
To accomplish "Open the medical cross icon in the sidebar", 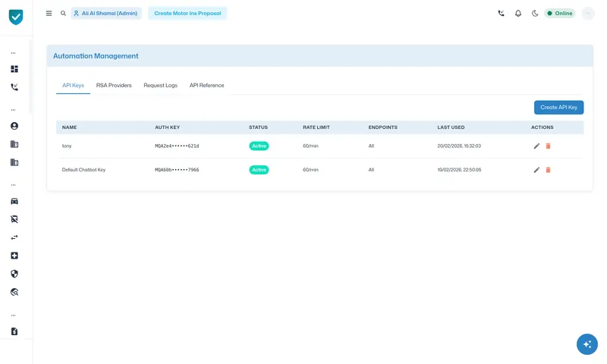I will pyautogui.click(x=14, y=256).
